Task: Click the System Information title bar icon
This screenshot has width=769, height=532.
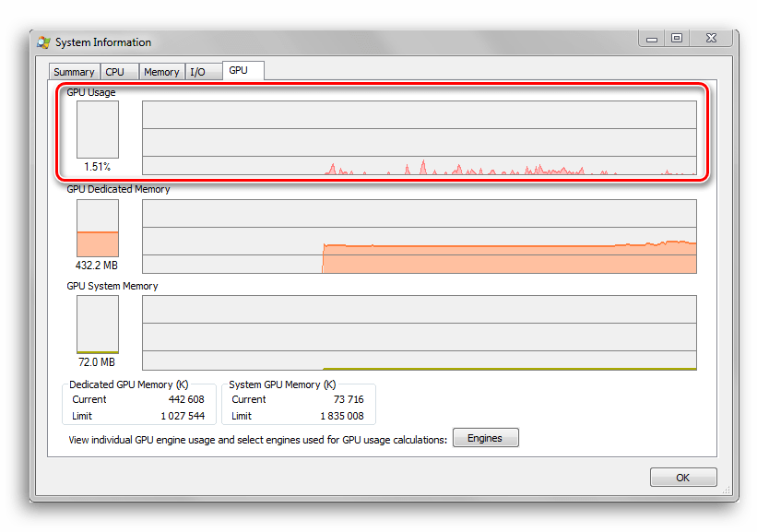Action: click(43, 42)
